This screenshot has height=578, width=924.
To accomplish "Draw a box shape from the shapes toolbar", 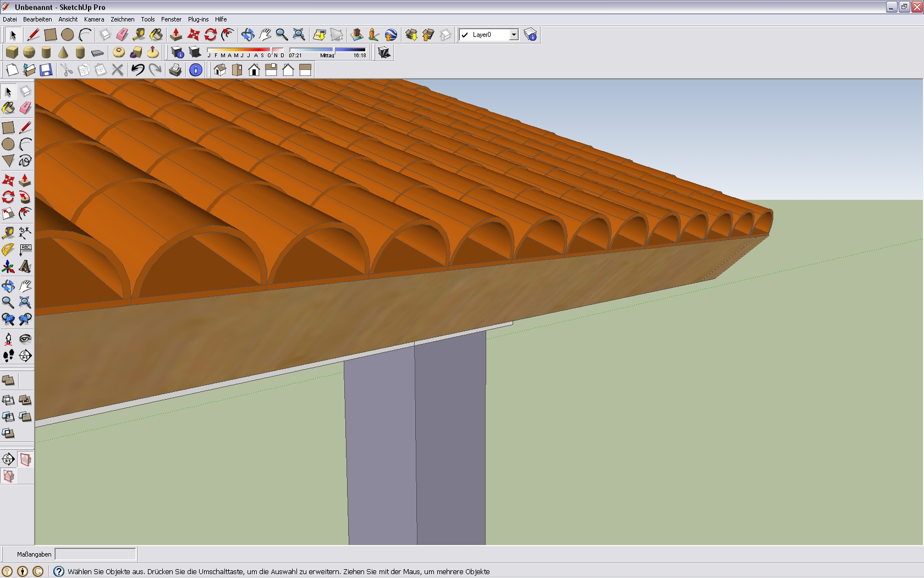I will pyautogui.click(x=12, y=52).
